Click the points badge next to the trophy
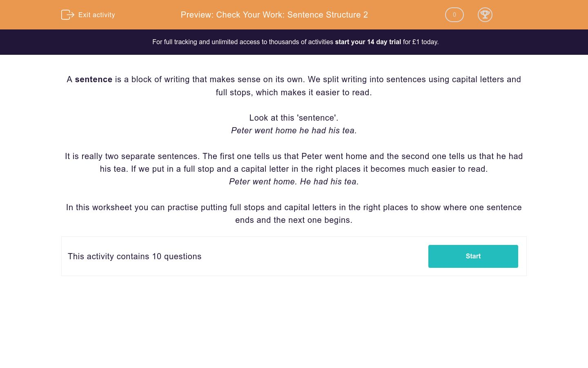 pyautogui.click(x=454, y=15)
